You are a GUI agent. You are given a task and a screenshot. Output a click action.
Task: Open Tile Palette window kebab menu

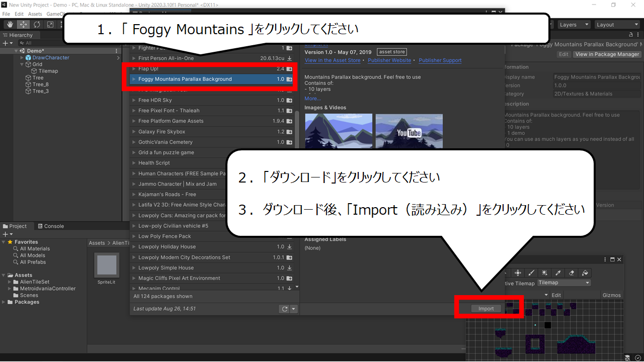(x=605, y=259)
